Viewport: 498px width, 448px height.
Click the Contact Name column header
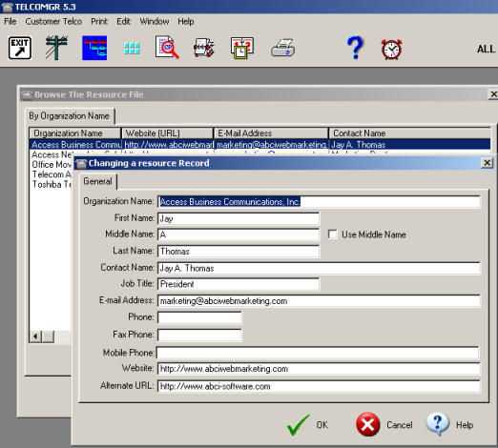coord(410,133)
